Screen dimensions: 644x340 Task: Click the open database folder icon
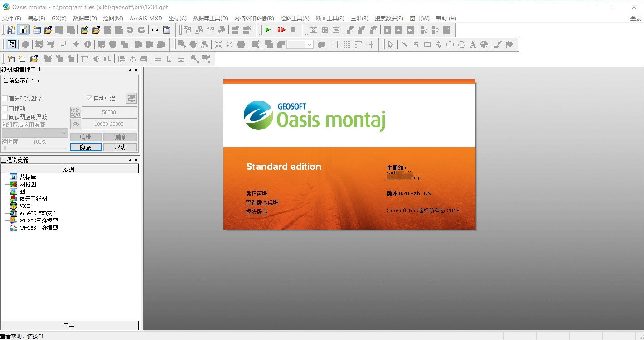click(48, 30)
